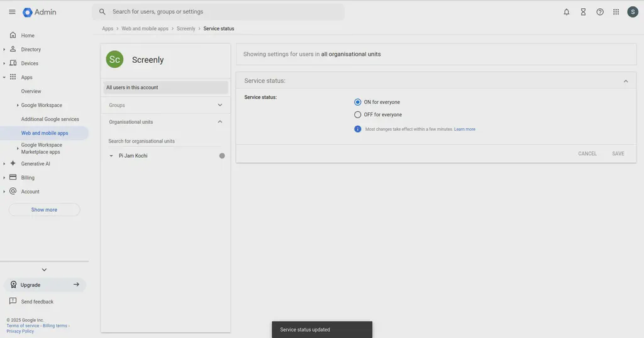644x338 pixels.
Task: Expand the Google Workspace submenu arrow
Action: click(x=18, y=105)
